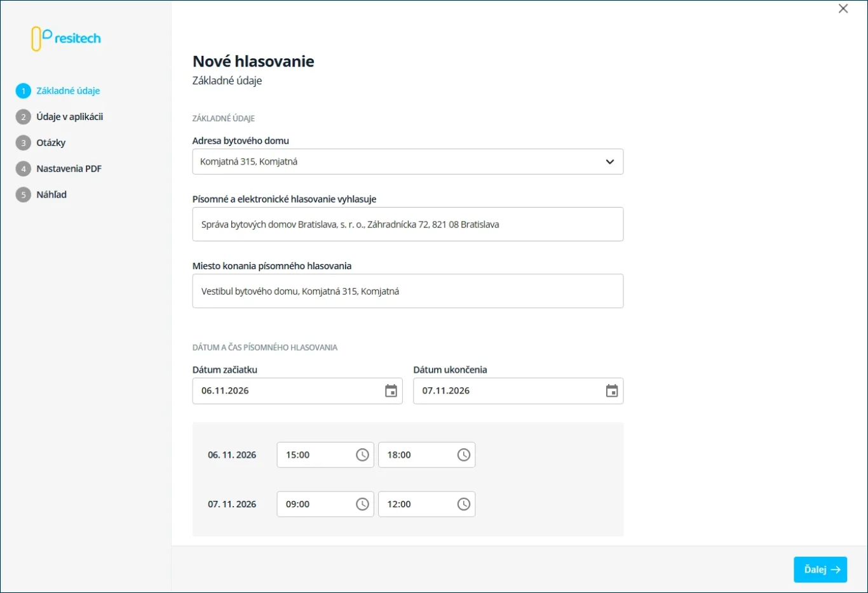Click the Dátum začiatku date field 06.11.2026

click(x=297, y=391)
